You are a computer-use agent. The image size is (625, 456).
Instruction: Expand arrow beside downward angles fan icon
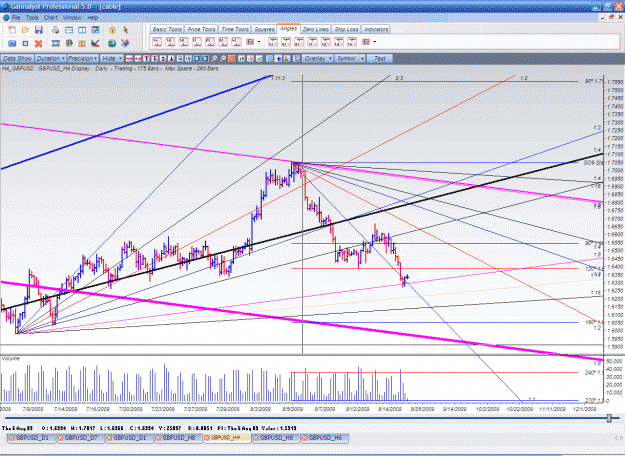click(x=374, y=42)
